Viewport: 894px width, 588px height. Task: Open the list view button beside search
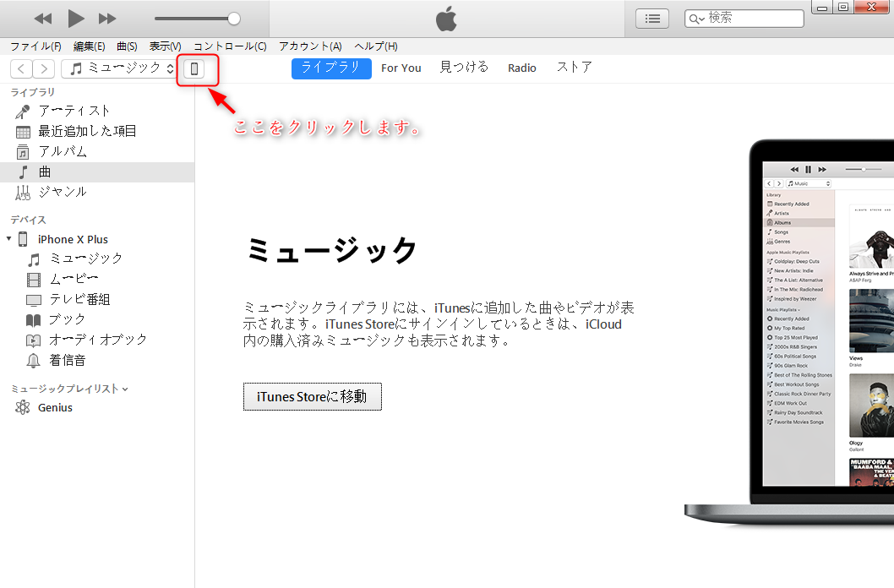click(x=652, y=19)
